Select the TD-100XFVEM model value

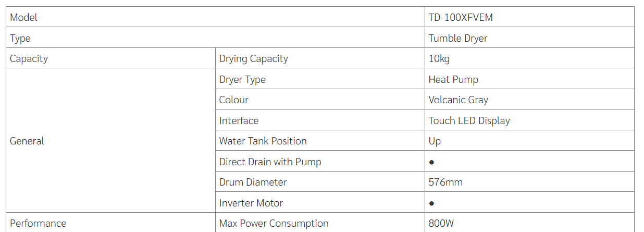(461, 18)
